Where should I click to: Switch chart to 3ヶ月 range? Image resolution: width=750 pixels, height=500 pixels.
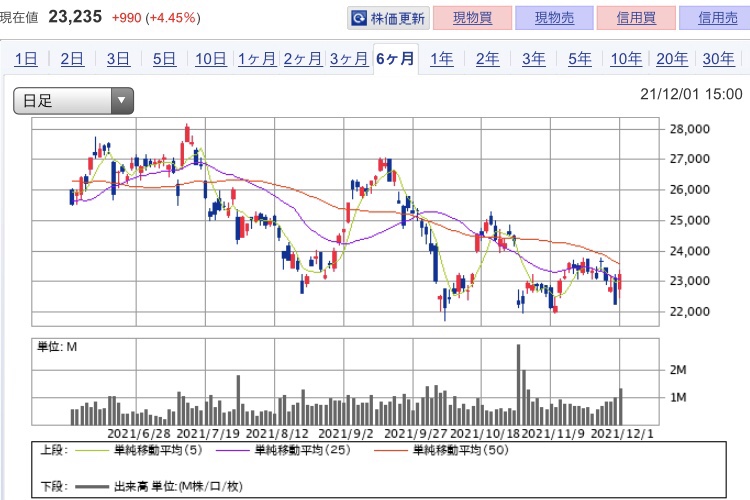point(349,59)
